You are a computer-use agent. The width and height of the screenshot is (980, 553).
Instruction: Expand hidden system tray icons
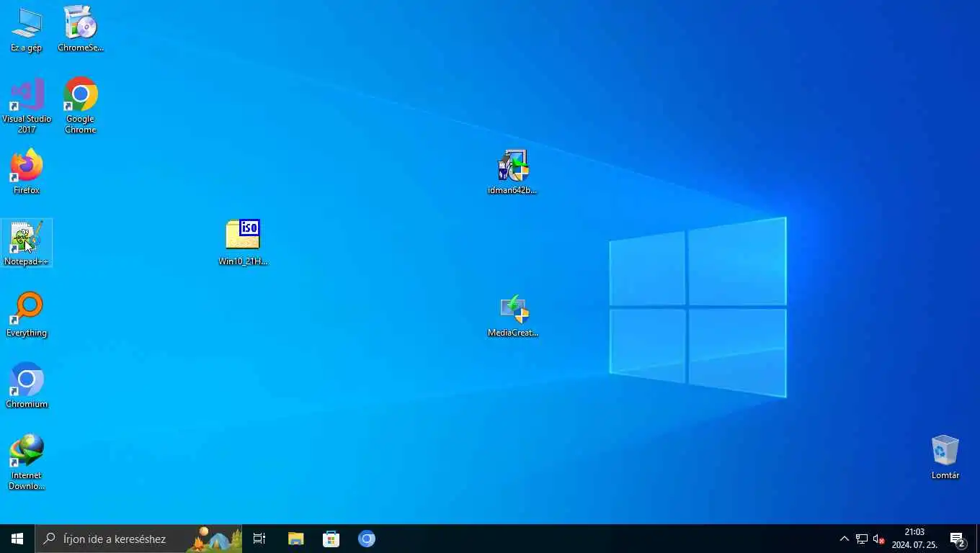click(844, 539)
